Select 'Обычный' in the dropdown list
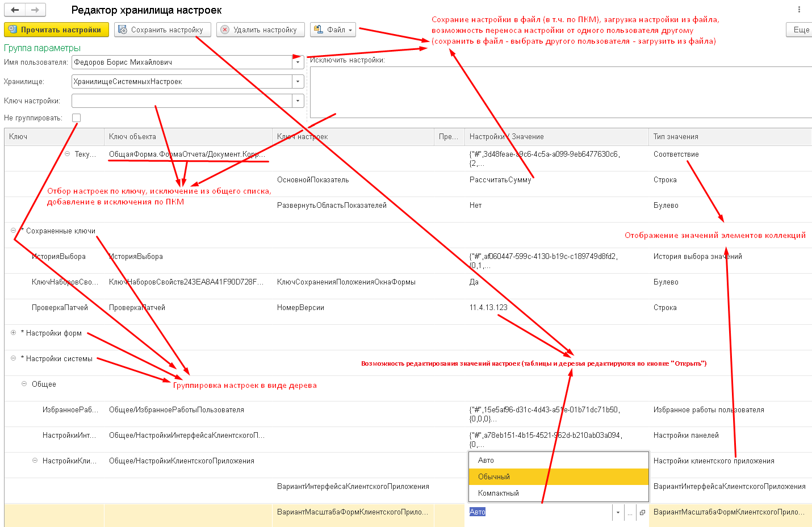812x527 pixels. (559, 476)
